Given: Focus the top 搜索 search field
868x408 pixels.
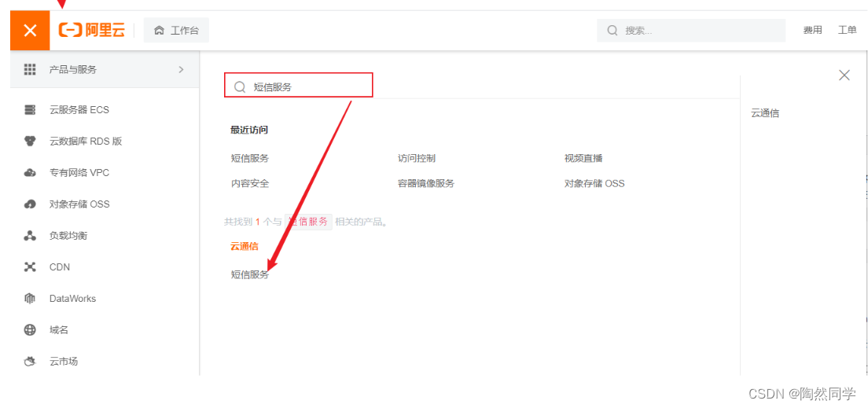Looking at the screenshot, I should [691, 31].
